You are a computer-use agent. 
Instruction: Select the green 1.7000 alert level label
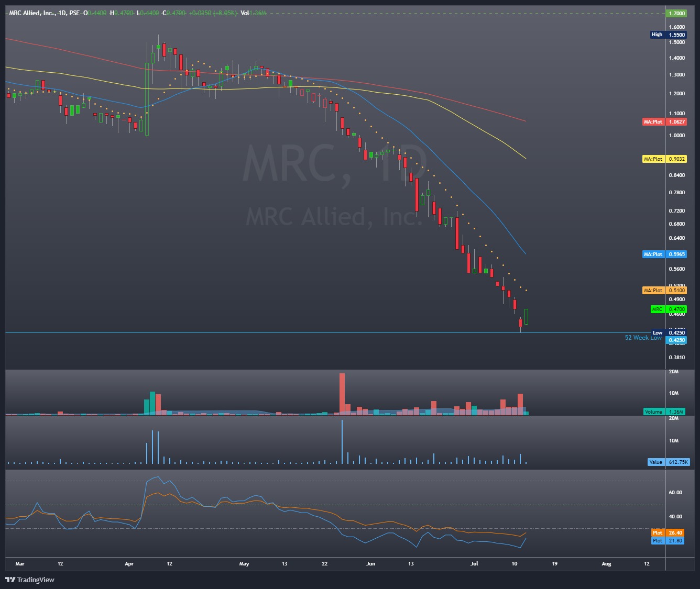676,13
